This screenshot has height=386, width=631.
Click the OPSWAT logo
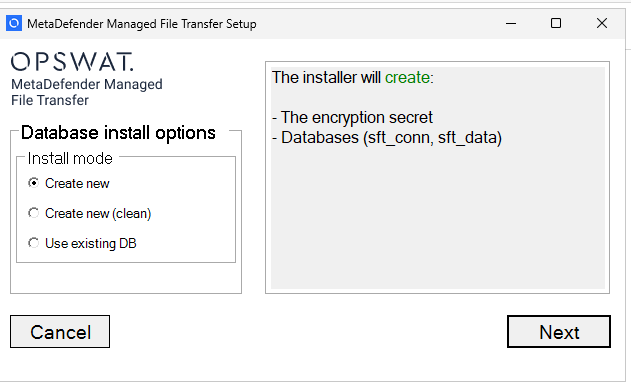coord(72,62)
